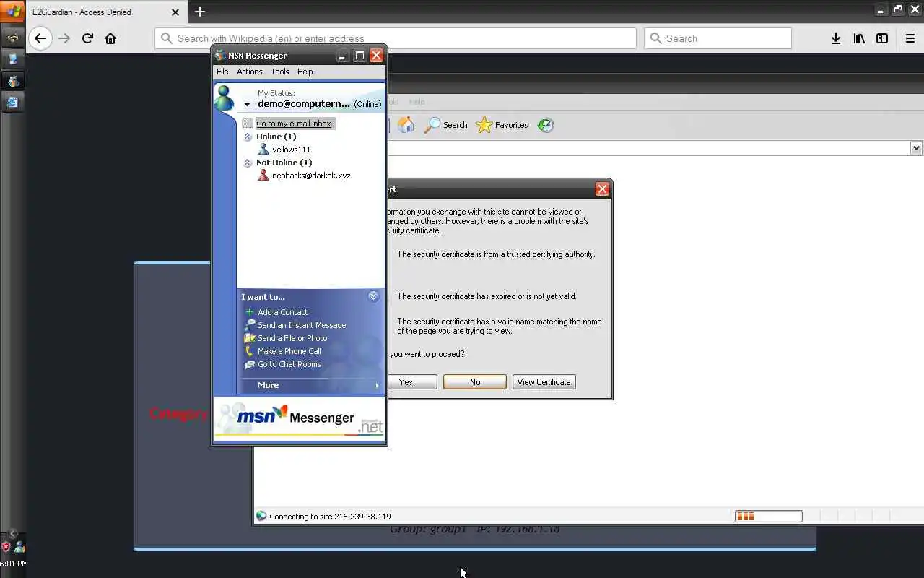This screenshot has height=578, width=924.
Task: Click Internet Explorer History icon
Action: [x=546, y=125]
